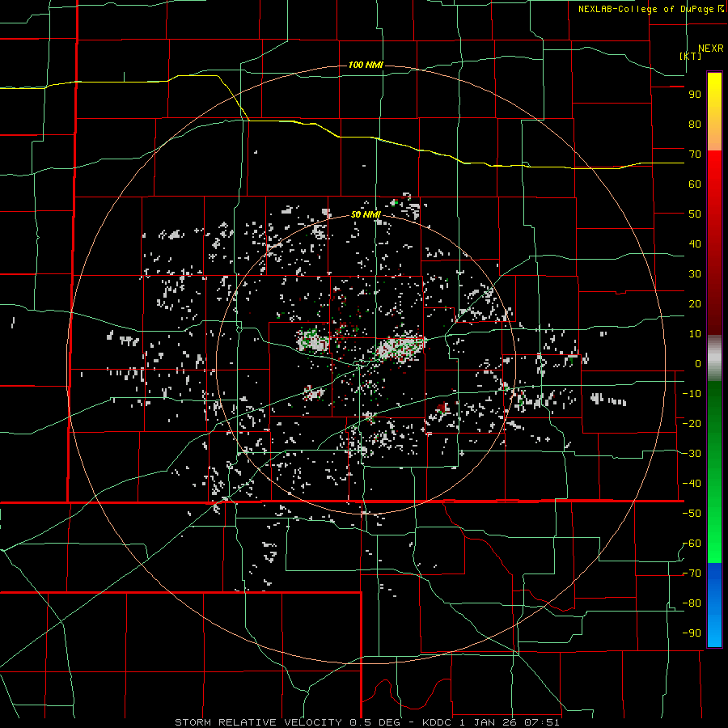
Task: Click the positive 80 value on velocity scale
Action: 695,125
